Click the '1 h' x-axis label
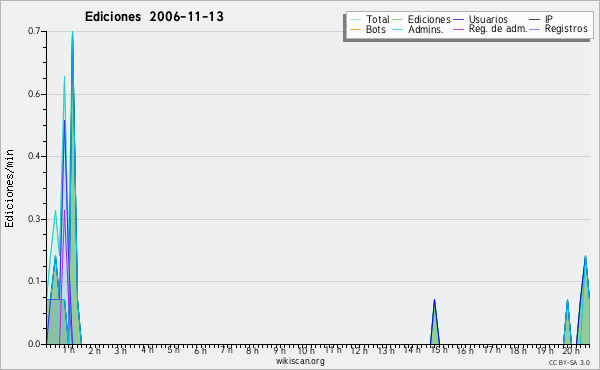 [x=69, y=350]
